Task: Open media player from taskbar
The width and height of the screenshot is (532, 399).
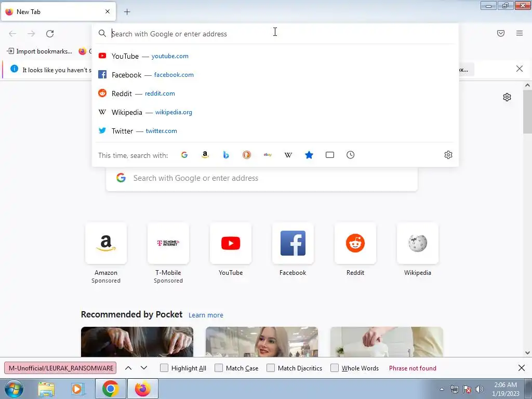Action: tap(78, 389)
